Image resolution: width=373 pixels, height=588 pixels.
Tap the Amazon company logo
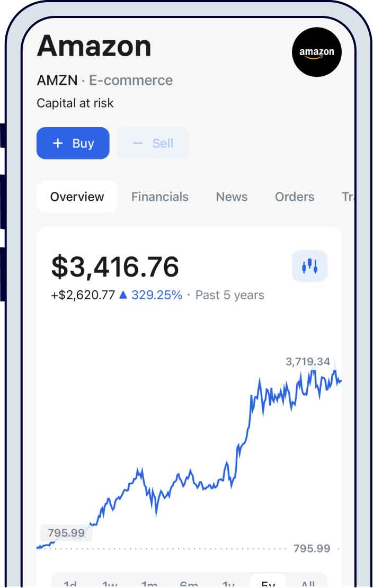tap(317, 52)
